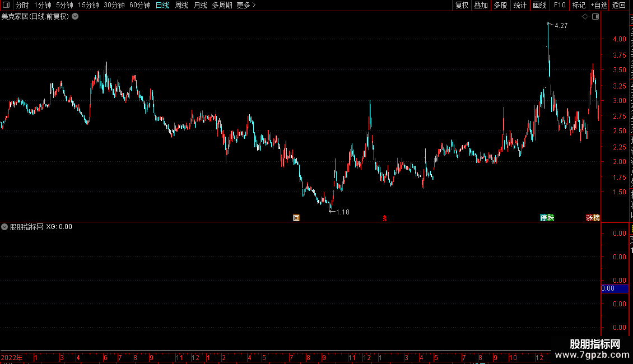Click the red 涨榜 signal tag
The image size is (633, 364).
click(x=593, y=218)
